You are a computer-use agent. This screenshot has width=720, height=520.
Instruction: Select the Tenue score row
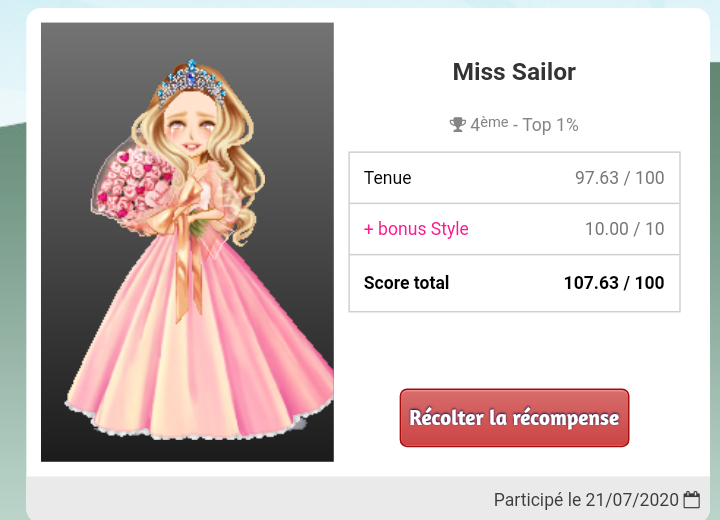514,178
